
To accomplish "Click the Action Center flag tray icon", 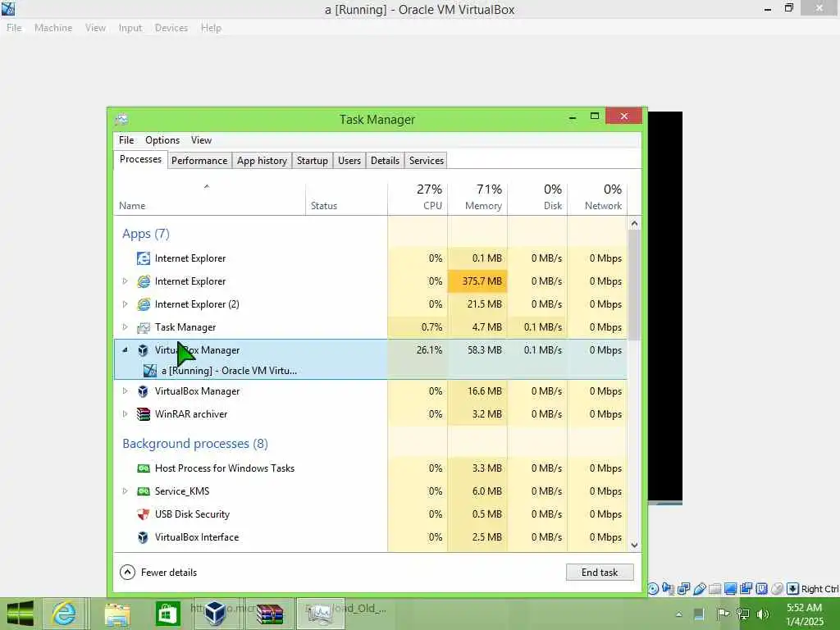I will point(722,614).
